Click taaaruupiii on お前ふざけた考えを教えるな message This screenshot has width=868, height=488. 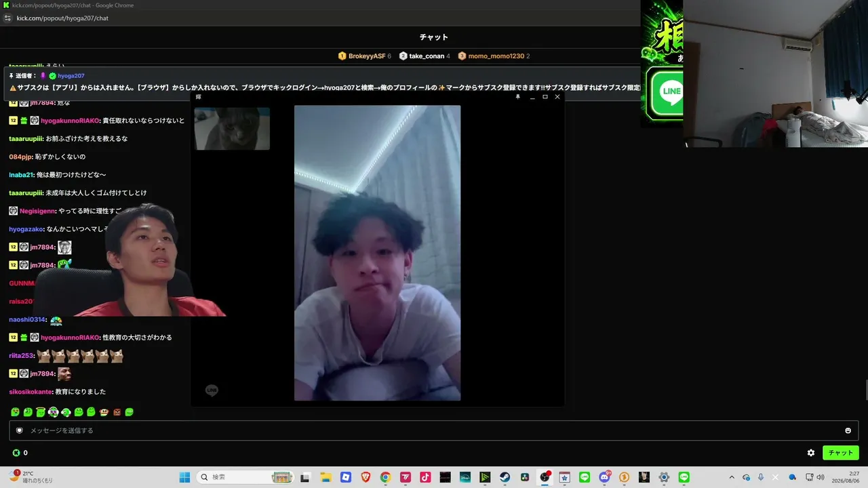coord(26,139)
